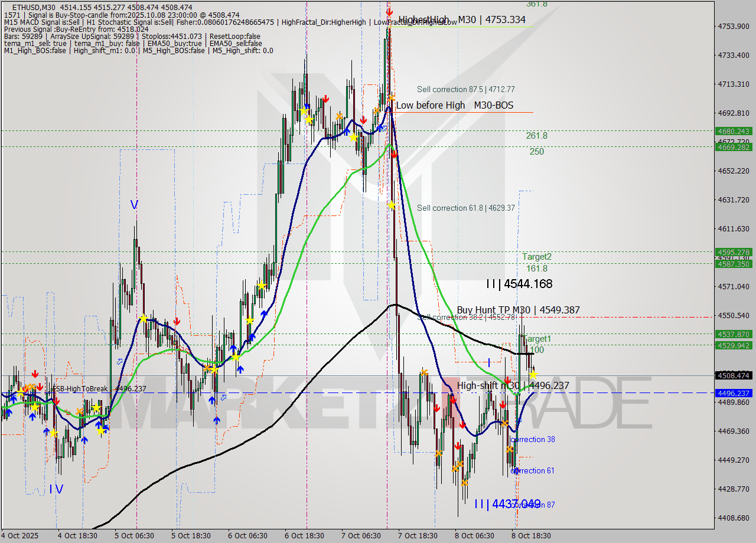Select the 'Low before High M30-BOS' label
The width and height of the screenshot is (756, 543).
click(x=454, y=105)
